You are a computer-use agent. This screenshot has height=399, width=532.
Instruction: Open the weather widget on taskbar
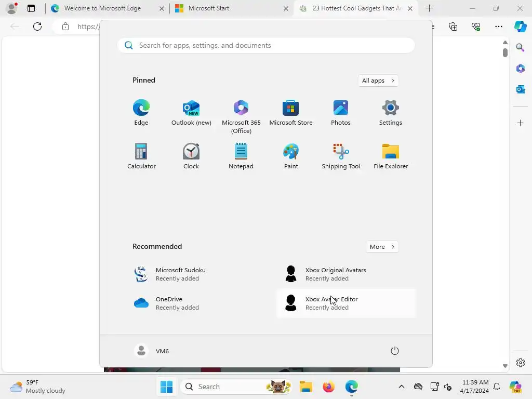pyautogui.click(x=37, y=387)
